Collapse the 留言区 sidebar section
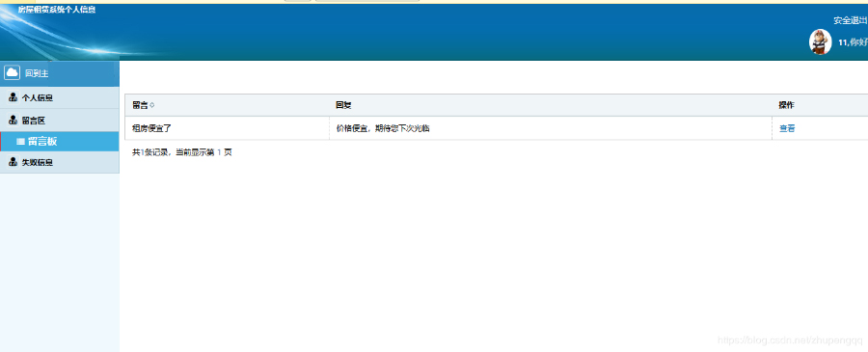Screen dimensions: 868x352 [59, 121]
